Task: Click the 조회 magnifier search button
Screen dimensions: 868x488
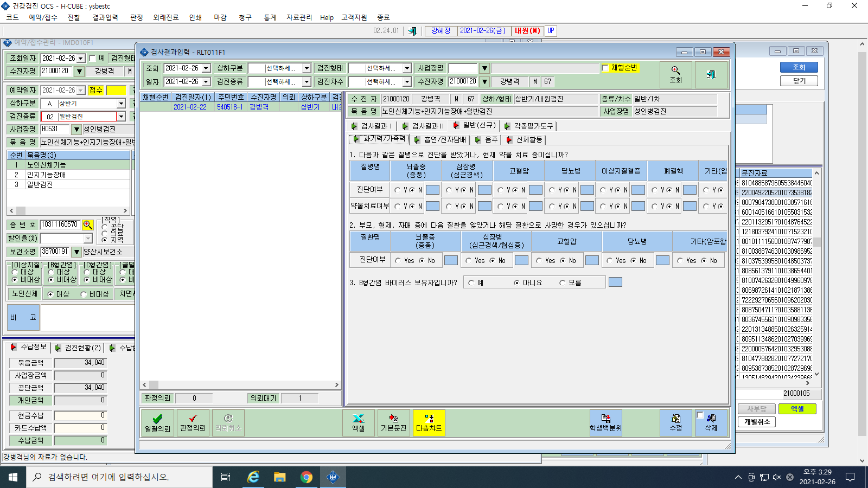Action: tap(675, 75)
